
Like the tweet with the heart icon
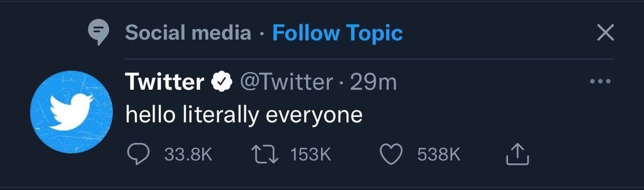coord(391,155)
